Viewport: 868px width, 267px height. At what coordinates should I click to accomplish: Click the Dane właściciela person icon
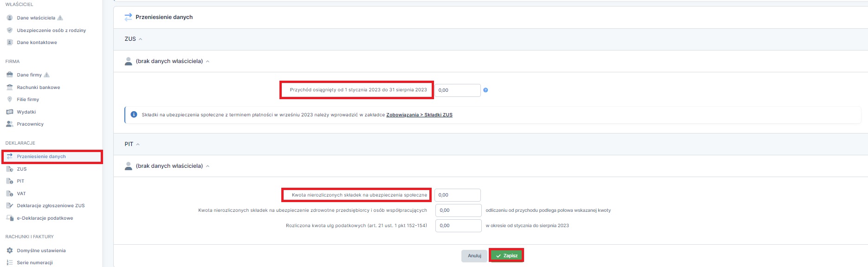point(10,18)
